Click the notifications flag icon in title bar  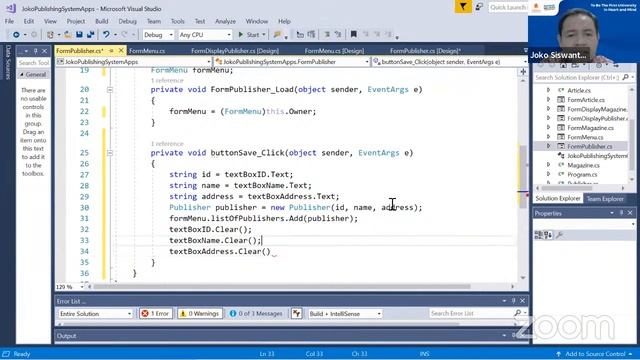click(463, 7)
